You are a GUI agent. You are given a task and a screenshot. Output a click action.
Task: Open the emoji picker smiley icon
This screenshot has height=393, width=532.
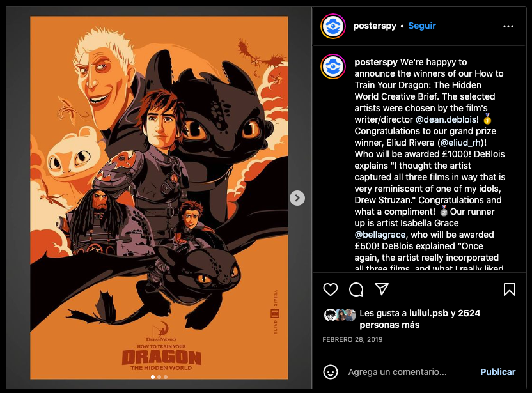click(x=330, y=372)
